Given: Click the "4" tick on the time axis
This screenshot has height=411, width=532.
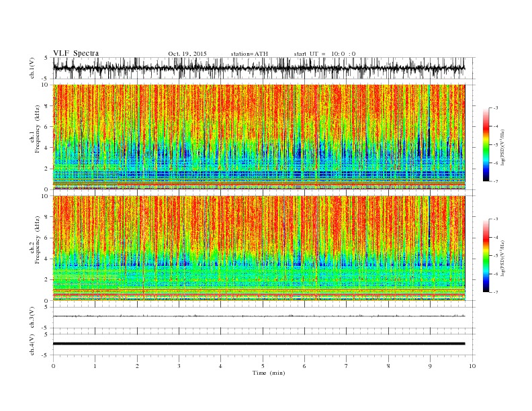Looking at the screenshot, I should coord(220,366).
